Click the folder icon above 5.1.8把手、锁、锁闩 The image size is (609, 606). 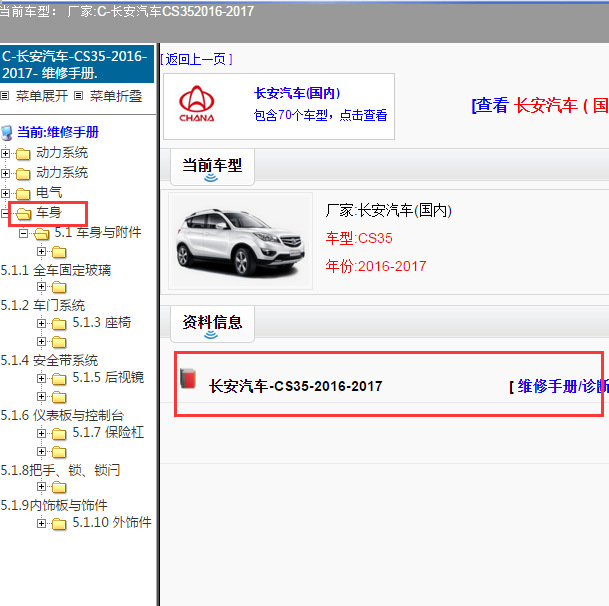(x=59, y=452)
